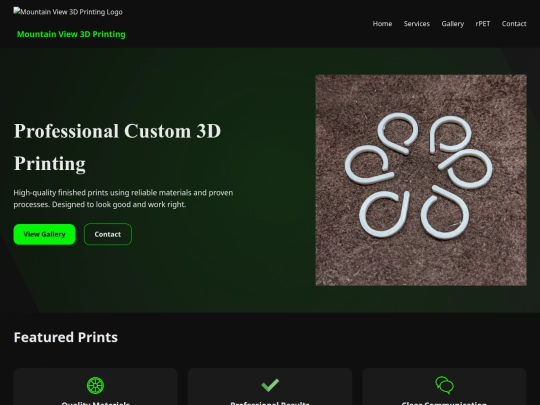Click the Quality Materials wheel icon
This screenshot has height=405, width=540.
(95, 385)
